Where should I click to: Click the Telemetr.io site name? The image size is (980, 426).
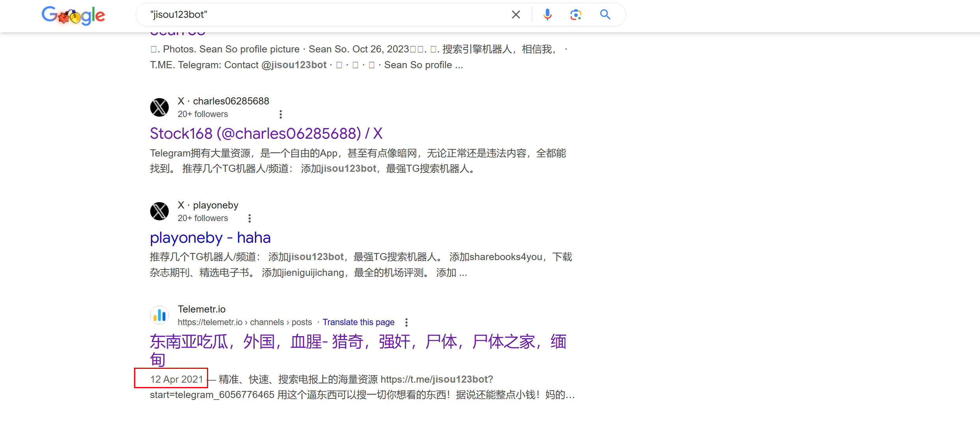[x=201, y=309]
